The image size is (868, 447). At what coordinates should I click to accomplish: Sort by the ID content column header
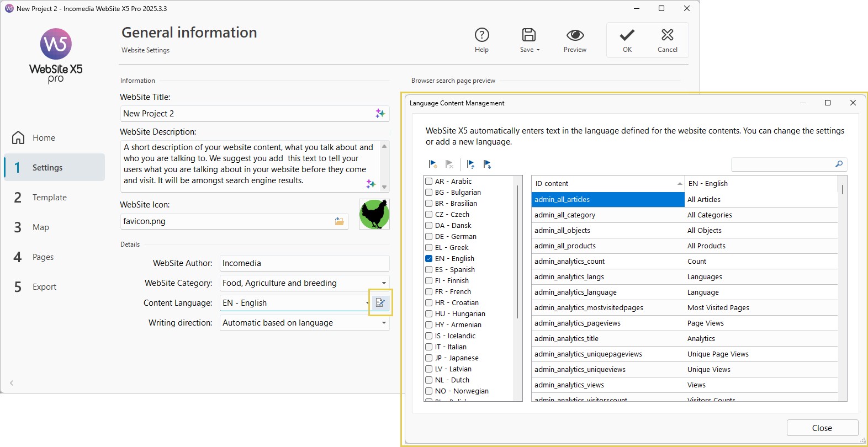(x=607, y=183)
